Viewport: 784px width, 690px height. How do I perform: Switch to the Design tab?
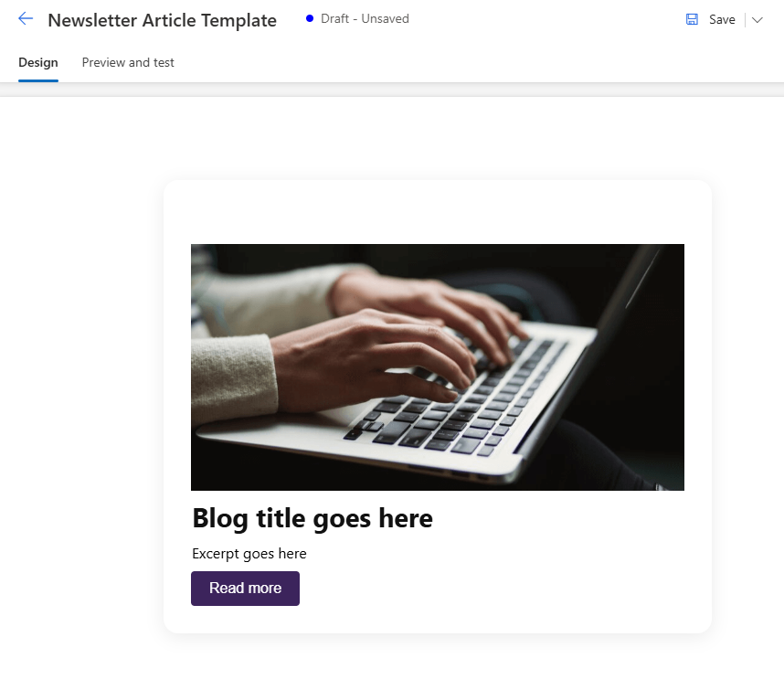38,62
